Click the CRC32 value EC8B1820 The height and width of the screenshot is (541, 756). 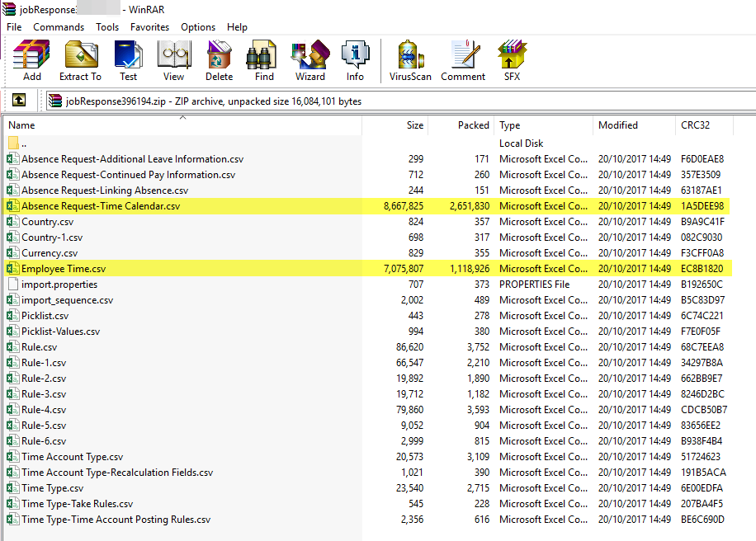(702, 269)
